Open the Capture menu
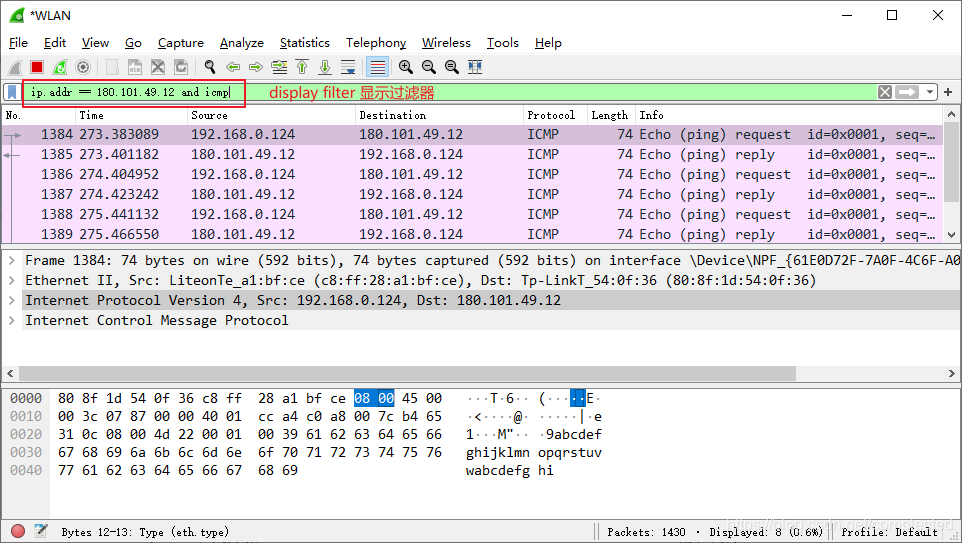 click(180, 43)
